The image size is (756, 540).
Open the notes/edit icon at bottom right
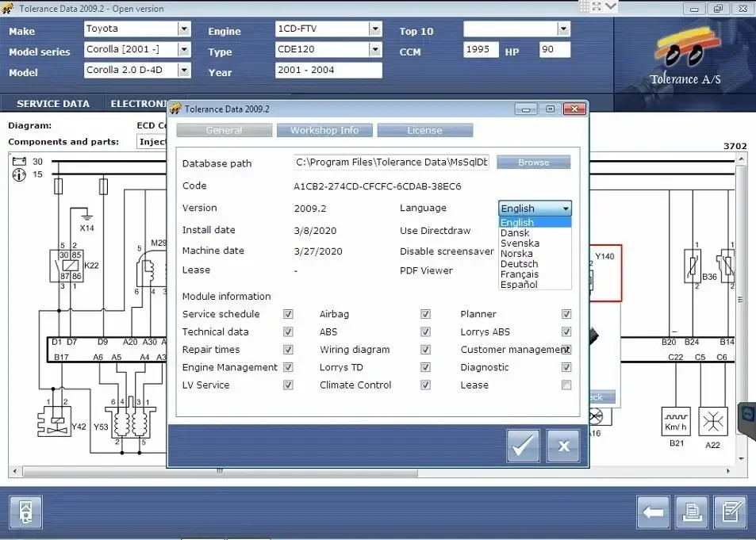click(x=730, y=512)
